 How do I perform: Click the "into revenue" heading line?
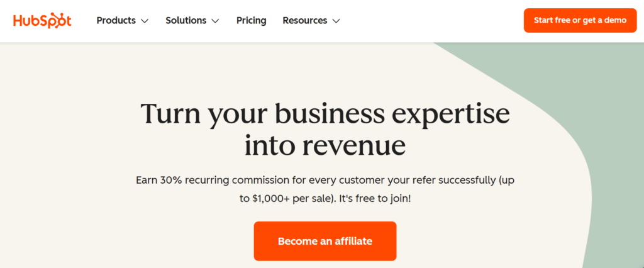point(325,145)
